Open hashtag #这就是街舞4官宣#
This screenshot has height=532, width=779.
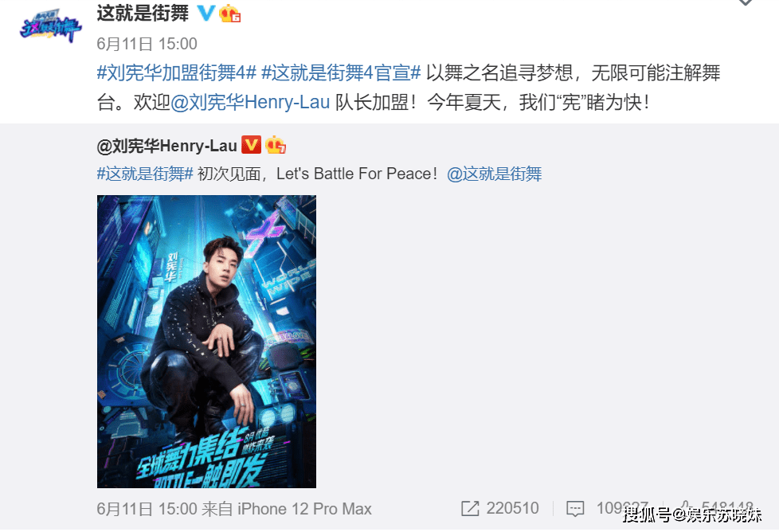[x=341, y=73]
